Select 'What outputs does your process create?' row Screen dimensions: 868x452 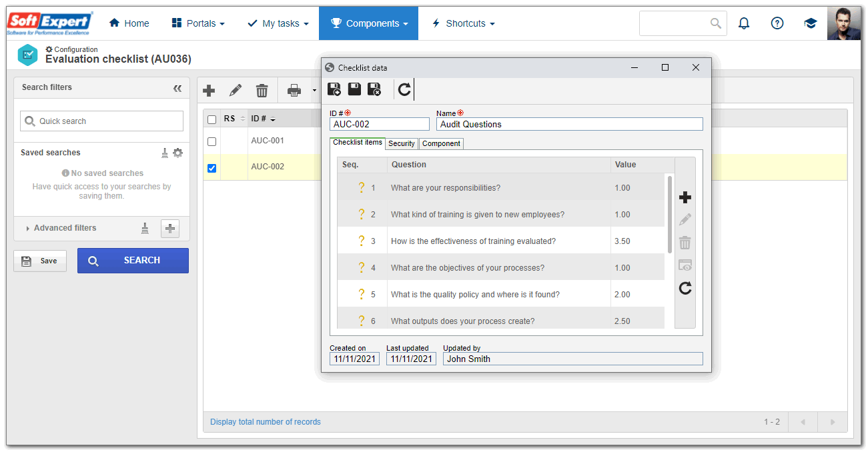coord(500,318)
